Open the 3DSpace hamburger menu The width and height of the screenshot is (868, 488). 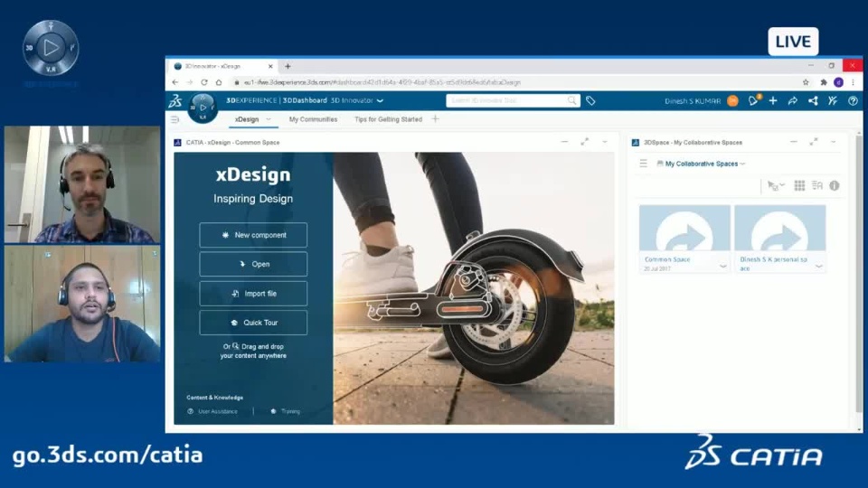click(x=643, y=164)
